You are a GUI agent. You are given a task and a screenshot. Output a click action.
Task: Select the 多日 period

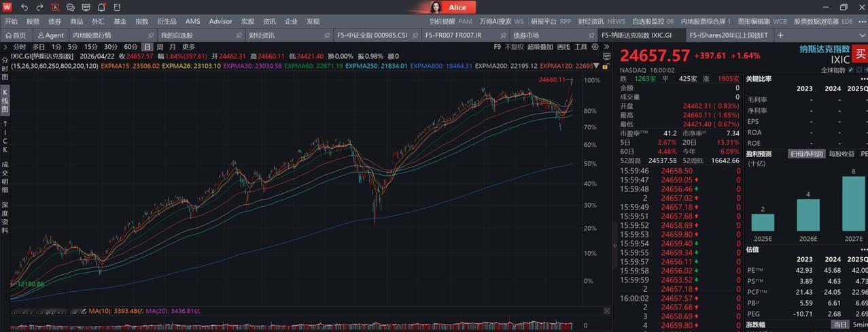pos(39,47)
